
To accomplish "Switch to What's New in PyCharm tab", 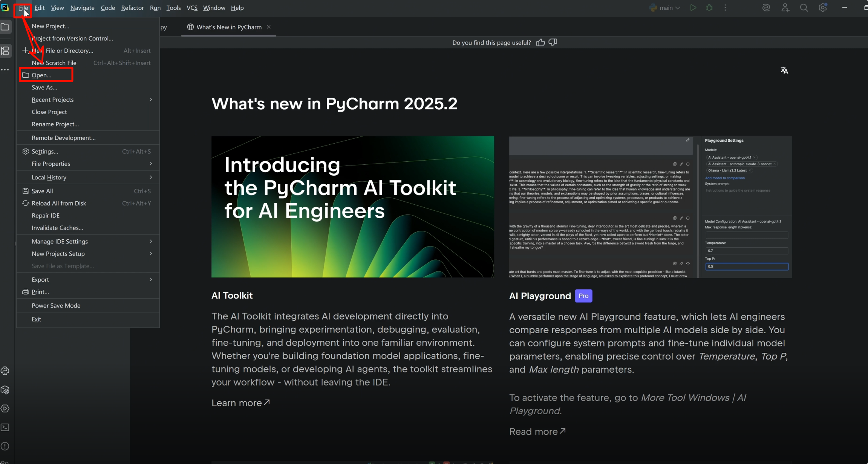I will tap(229, 27).
